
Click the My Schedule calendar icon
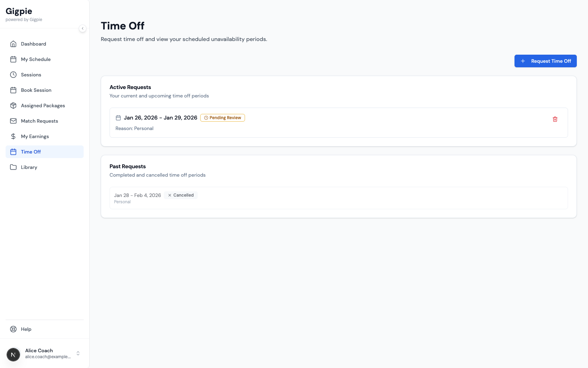click(x=13, y=59)
